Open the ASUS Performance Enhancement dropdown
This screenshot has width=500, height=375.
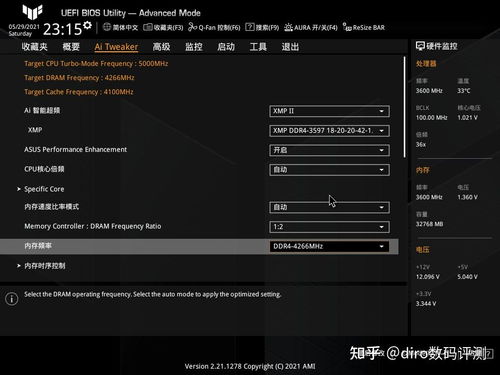coord(329,150)
